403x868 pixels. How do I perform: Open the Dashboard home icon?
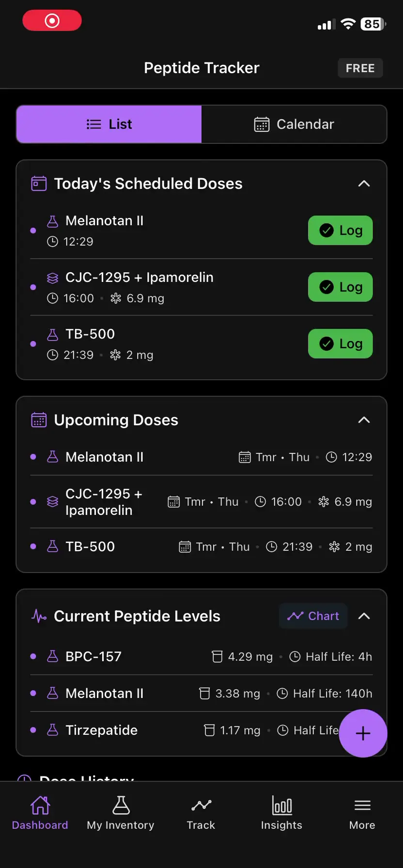tap(40, 806)
